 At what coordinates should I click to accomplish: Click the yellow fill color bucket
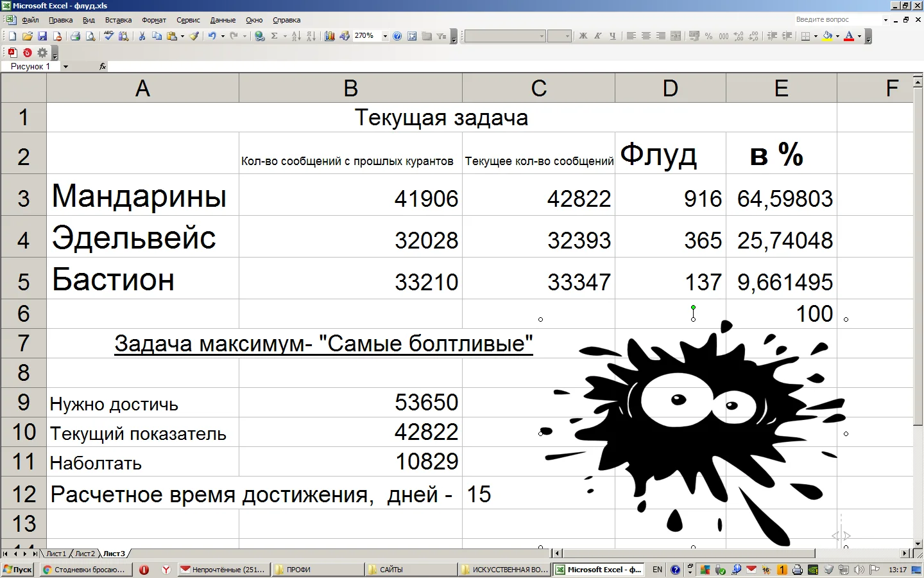pos(827,37)
